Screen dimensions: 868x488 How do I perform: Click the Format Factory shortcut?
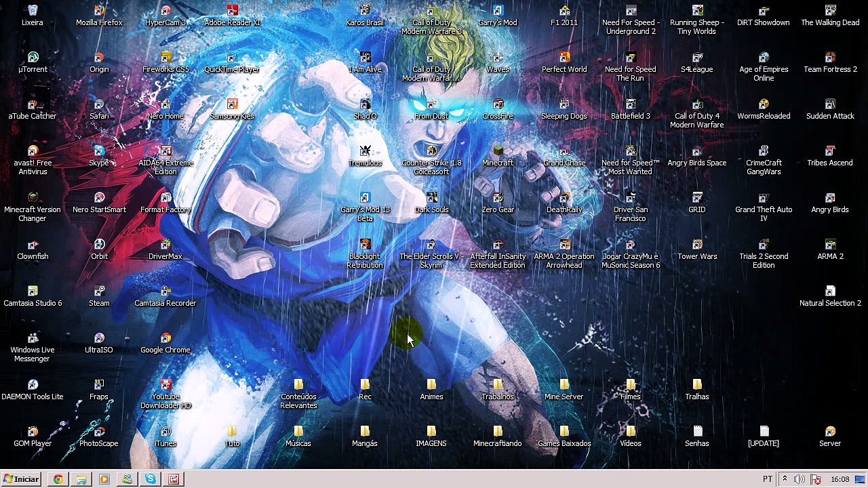[x=165, y=203]
